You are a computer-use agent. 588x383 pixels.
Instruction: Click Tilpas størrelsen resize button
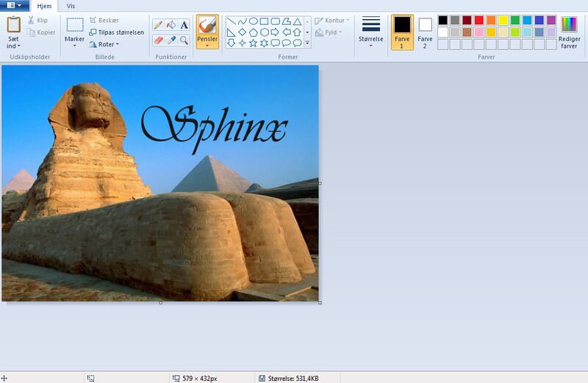click(117, 32)
